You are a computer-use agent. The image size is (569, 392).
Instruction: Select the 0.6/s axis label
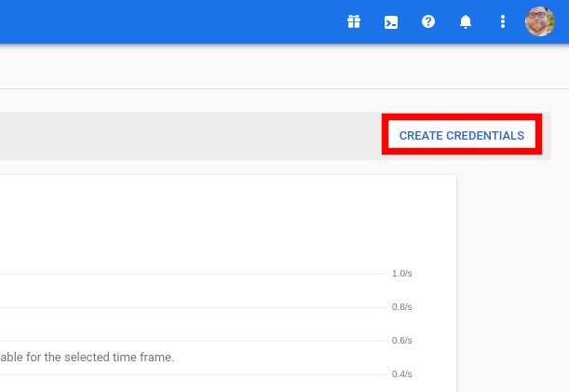401,341
